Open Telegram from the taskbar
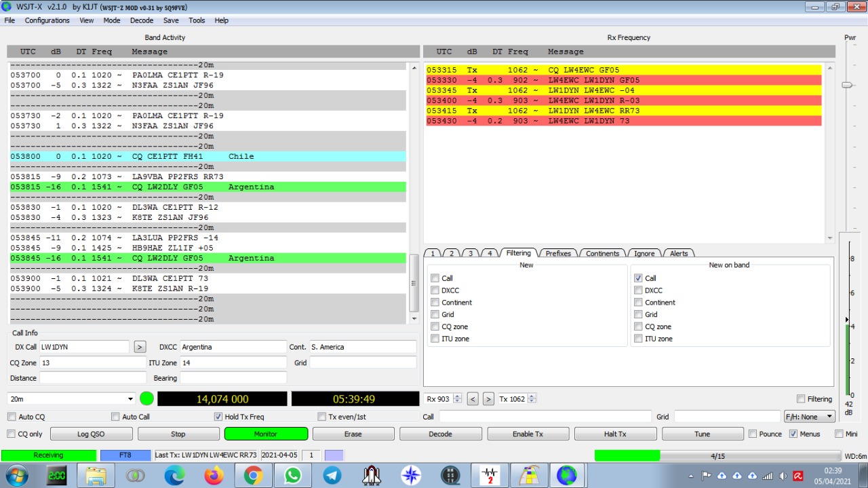Screen dimensions: 868x488 (332, 476)
